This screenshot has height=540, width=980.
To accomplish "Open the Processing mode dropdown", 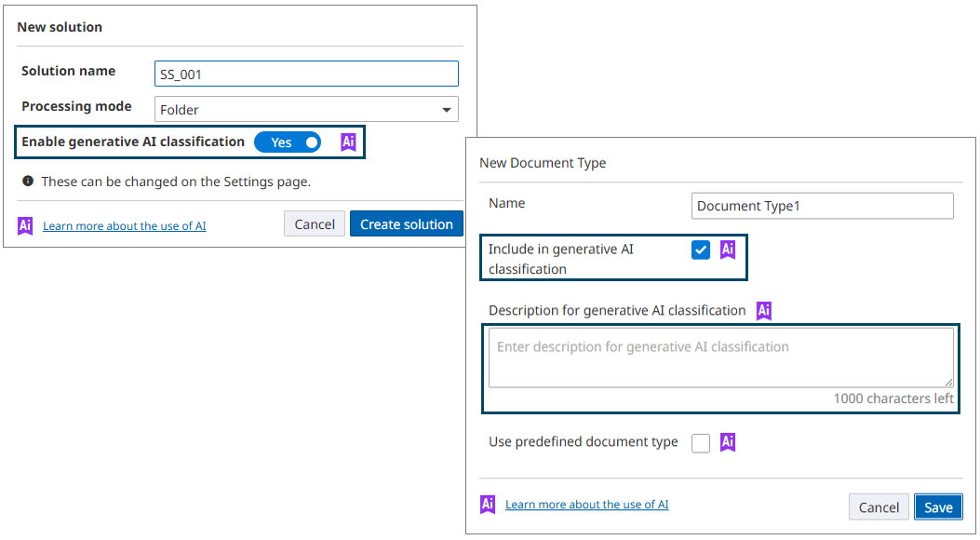I will pyautogui.click(x=306, y=109).
